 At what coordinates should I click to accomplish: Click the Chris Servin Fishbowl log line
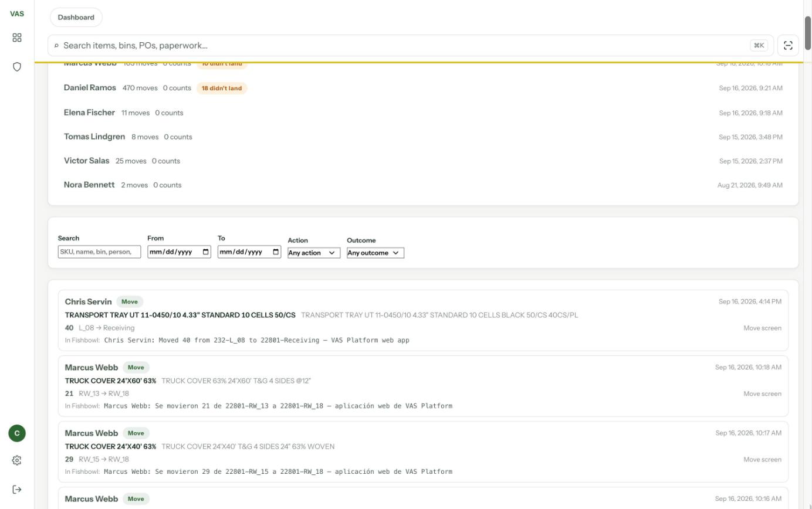256,340
